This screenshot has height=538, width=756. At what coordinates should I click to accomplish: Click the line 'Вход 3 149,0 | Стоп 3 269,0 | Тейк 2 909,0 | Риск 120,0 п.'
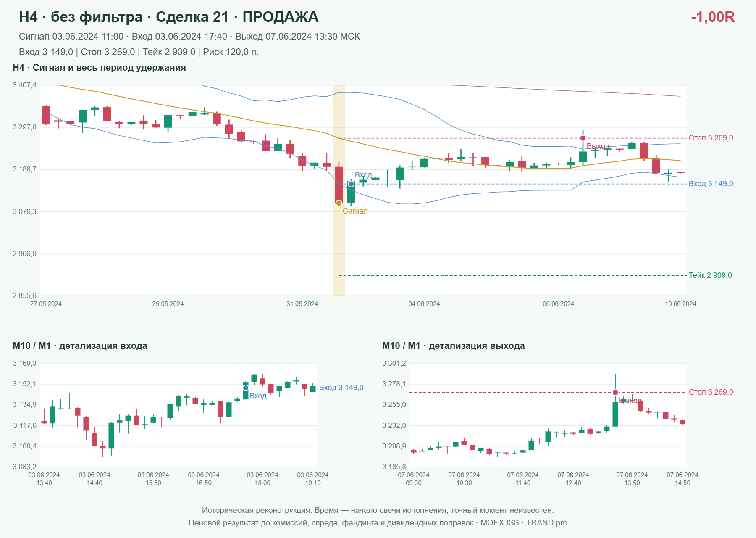139,52
